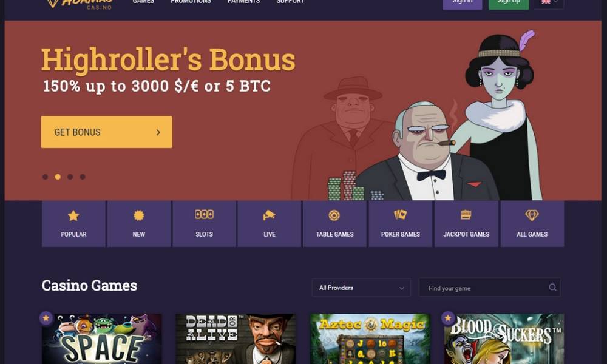Open the Promotions menu item
The height and width of the screenshot is (364, 607).
pos(191,2)
